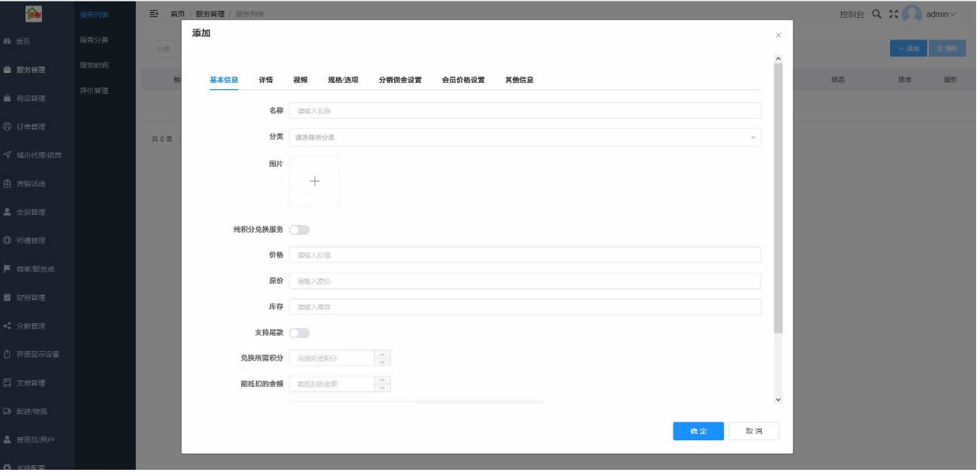This screenshot has width=980, height=476.
Task: Switch to the 会员价格设置 tab
Action: click(x=463, y=80)
